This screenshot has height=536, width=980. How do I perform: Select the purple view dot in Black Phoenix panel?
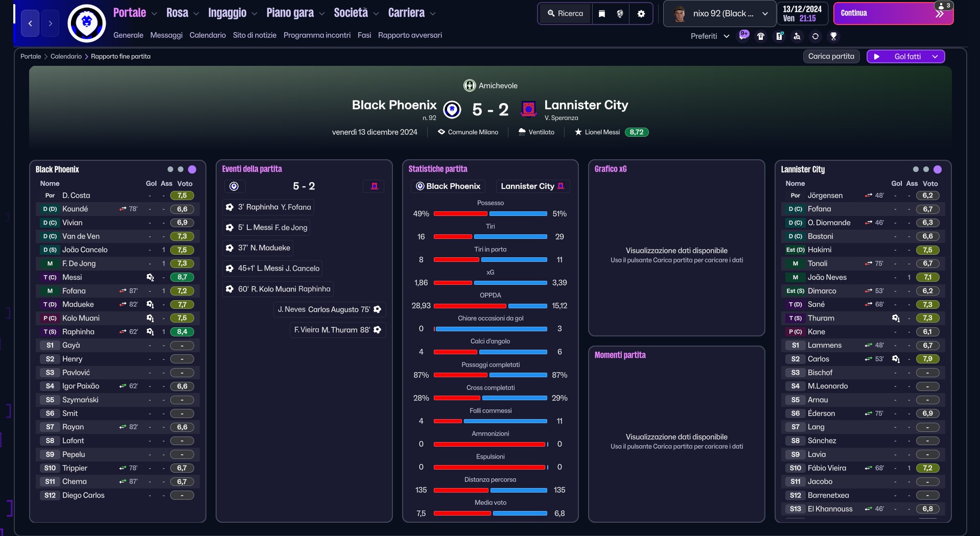click(192, 169)
